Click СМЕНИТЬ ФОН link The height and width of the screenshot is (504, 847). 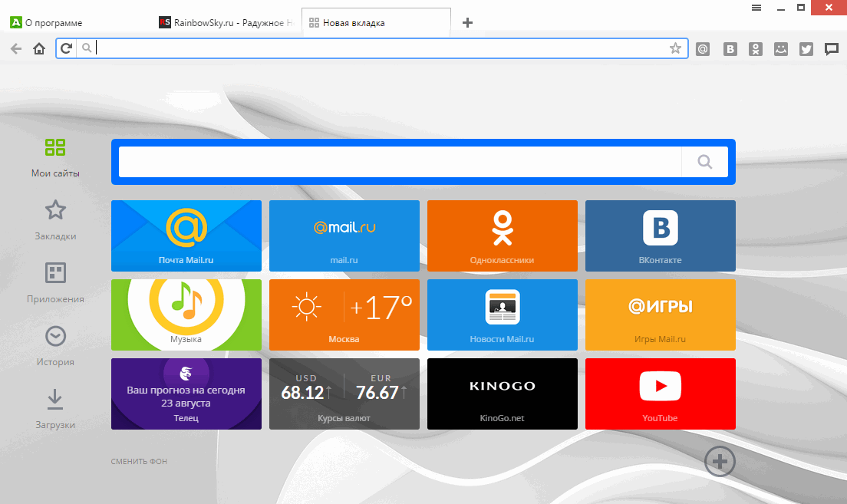(139, 462)
